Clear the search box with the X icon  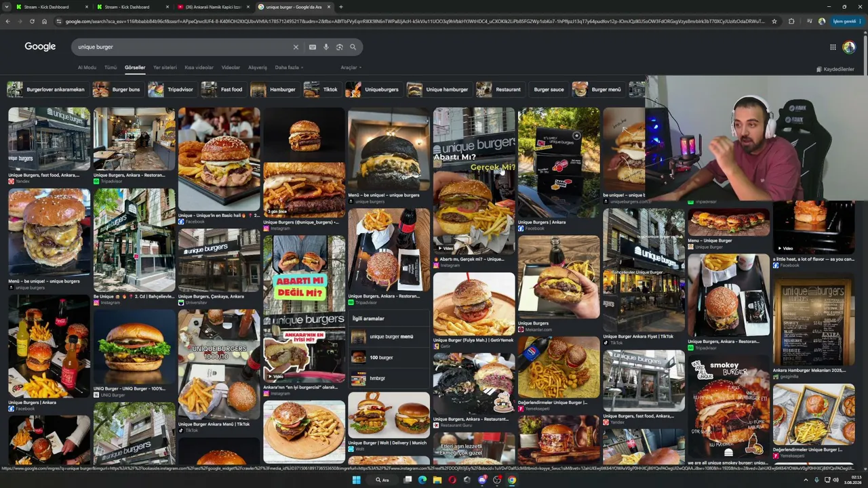pyautogui.click(x=296, y=47)
